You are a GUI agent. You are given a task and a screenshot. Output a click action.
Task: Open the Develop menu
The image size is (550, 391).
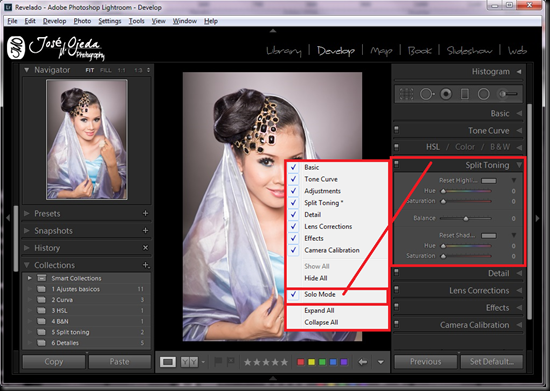tap(54, 21)
